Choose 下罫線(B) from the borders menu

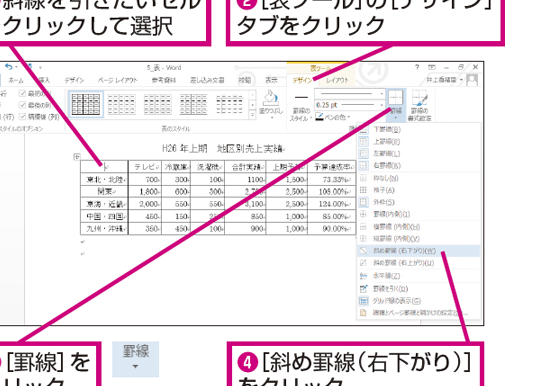(x=419, y=129)
